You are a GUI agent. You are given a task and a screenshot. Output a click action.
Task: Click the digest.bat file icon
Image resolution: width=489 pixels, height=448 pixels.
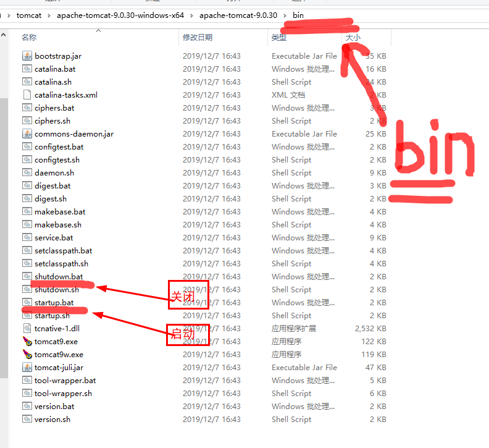pyautogui.click(x=27, y=186)
